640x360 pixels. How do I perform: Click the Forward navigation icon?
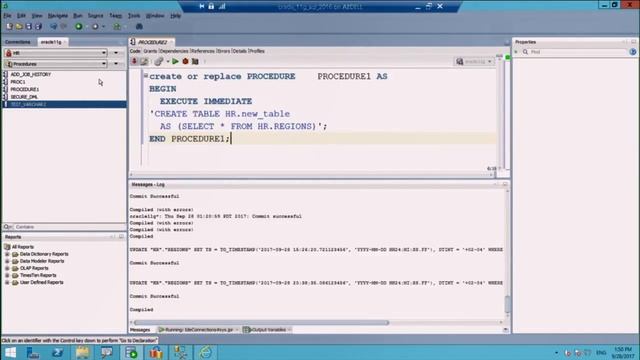tap(95, 27)
